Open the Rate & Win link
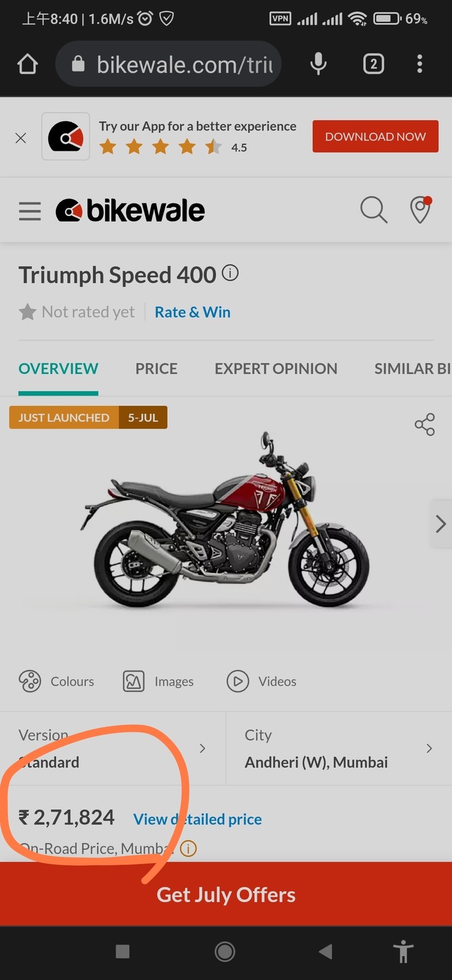The image size is (452, 980). pos(193,312)
